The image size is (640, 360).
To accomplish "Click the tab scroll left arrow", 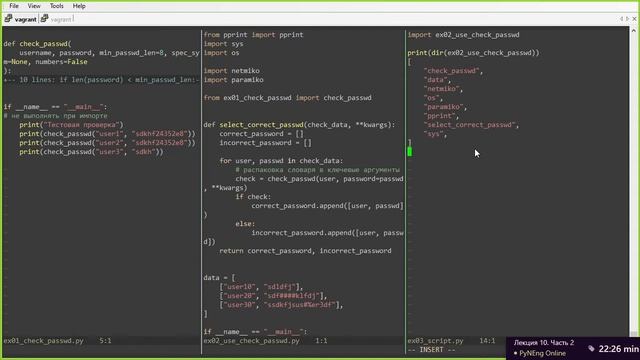I will click(x=621, y=19).
